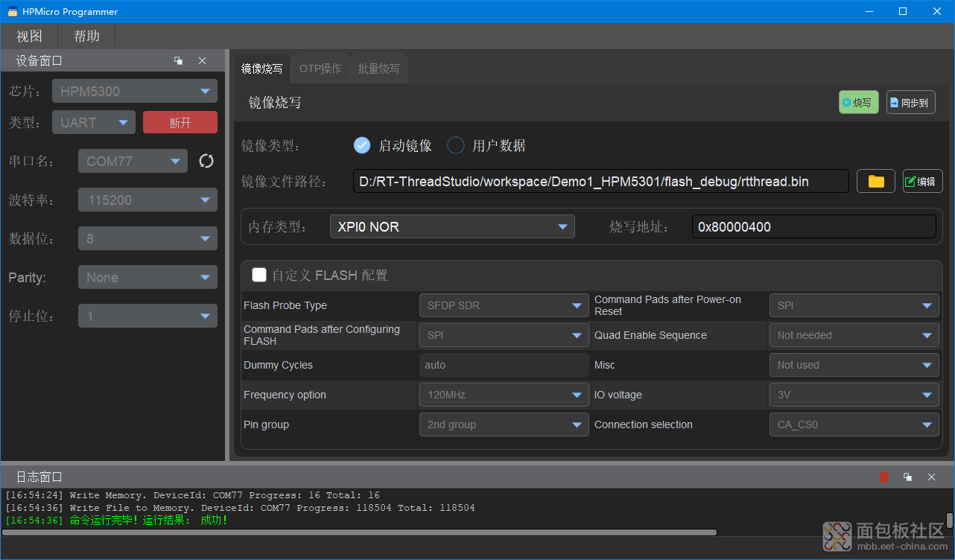Open the Quad Enable Sequence dropdown
This screenshot has width=955, height=560.
tap(854, 335)
